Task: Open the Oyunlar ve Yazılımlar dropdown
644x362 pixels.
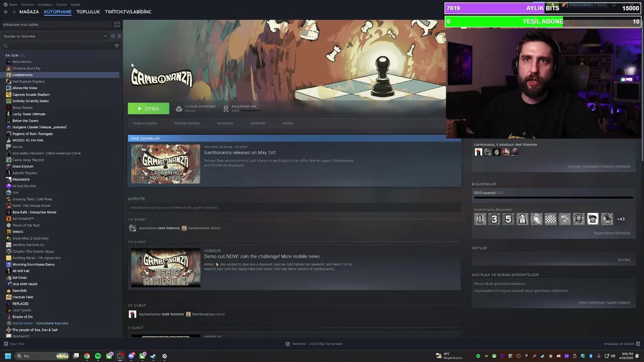Action: pyautogui.click(x=55, y=36)
